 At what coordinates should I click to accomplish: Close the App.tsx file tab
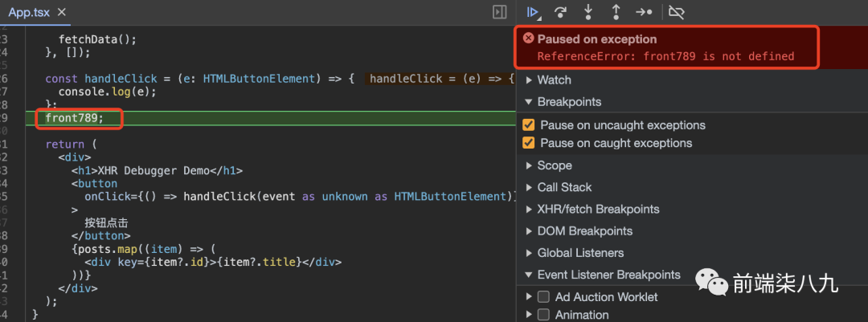[62, 12]
